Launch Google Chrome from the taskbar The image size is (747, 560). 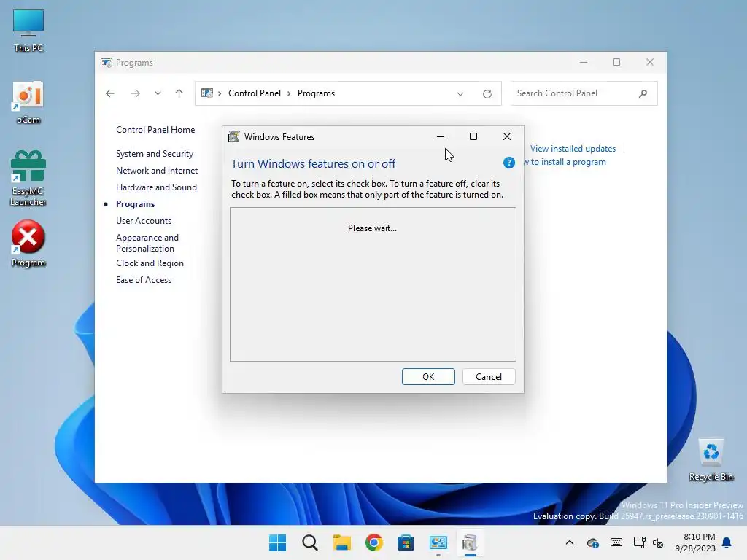(x=374, y=542)
